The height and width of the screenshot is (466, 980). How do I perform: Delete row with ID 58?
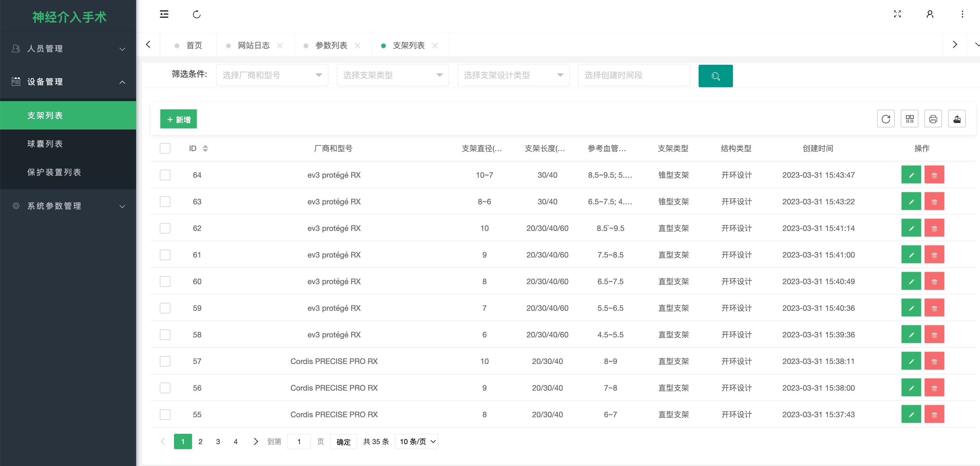point(934,334)
